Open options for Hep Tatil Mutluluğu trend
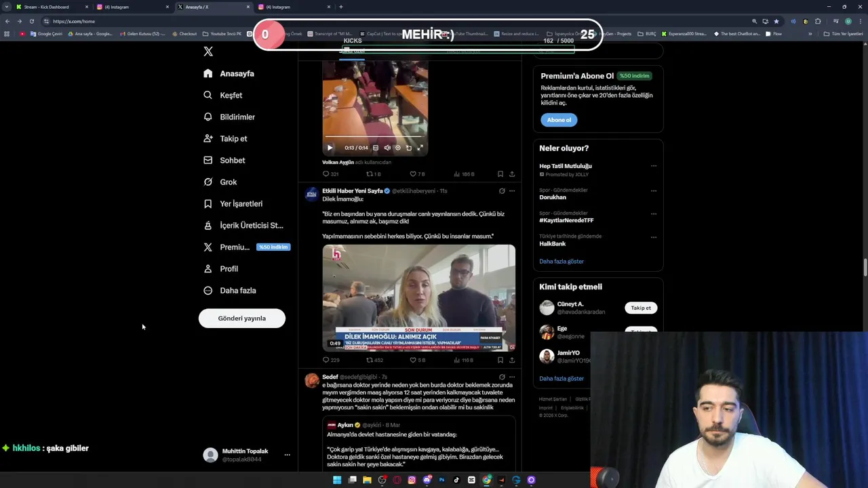Viewport: 868px width, 488px height. coord(654,166)
